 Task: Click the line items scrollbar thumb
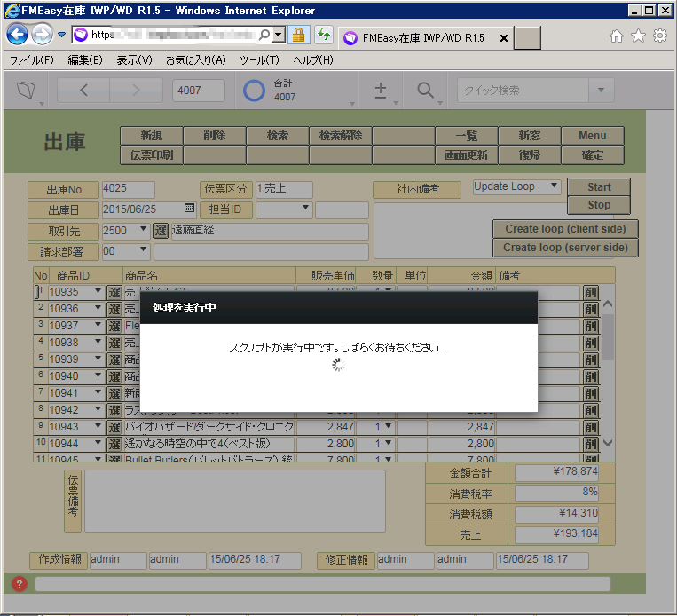(x=608, y=337)
